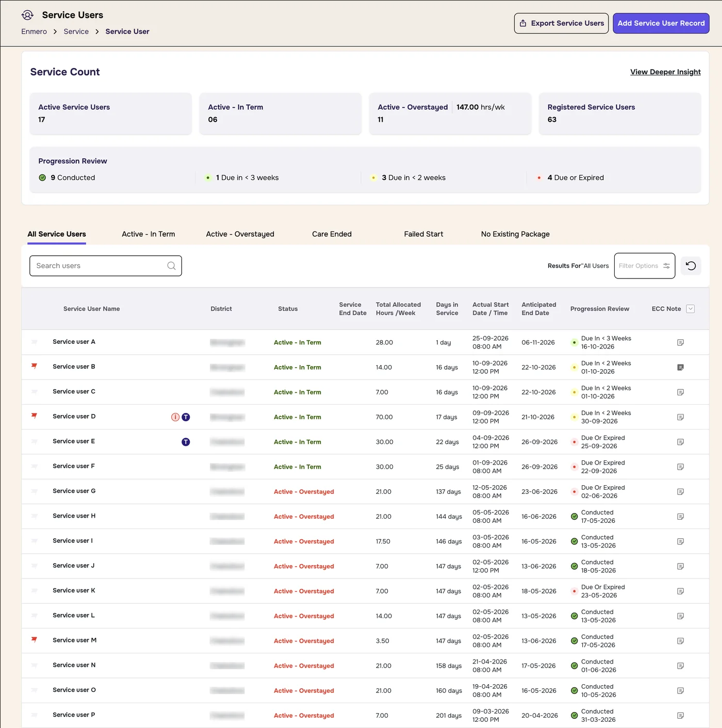Select the Active - Overstayed count card

tap(450, 113)
